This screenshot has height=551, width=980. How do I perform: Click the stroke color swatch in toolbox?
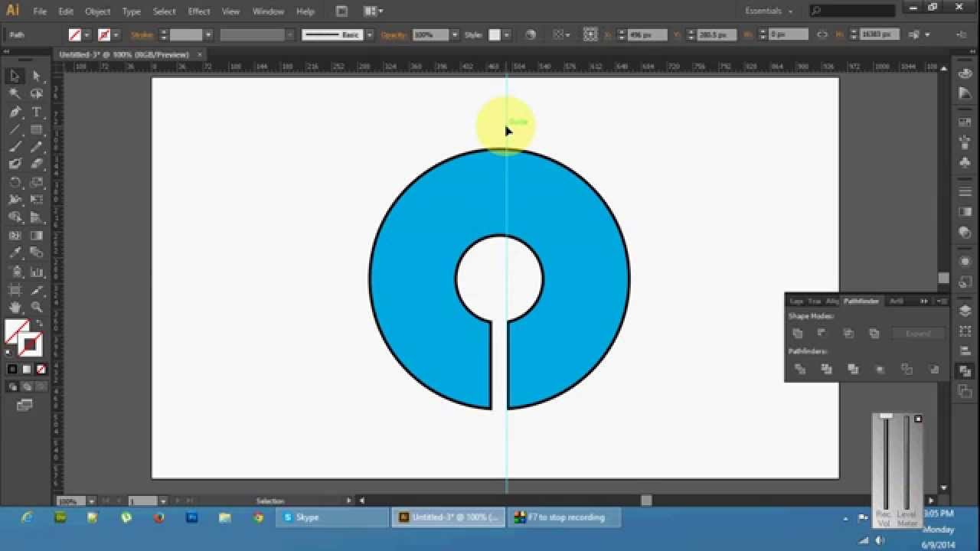coord(30,344)
